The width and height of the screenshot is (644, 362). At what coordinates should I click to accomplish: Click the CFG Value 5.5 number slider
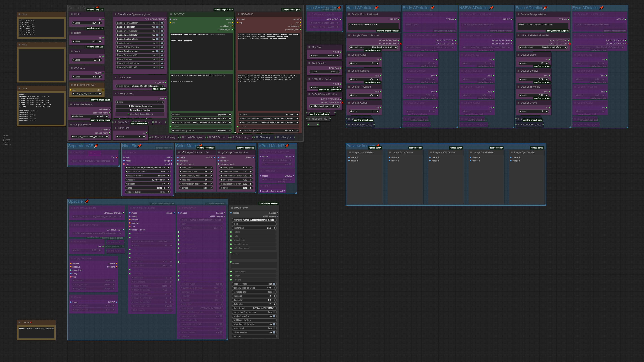coord(87,77)
